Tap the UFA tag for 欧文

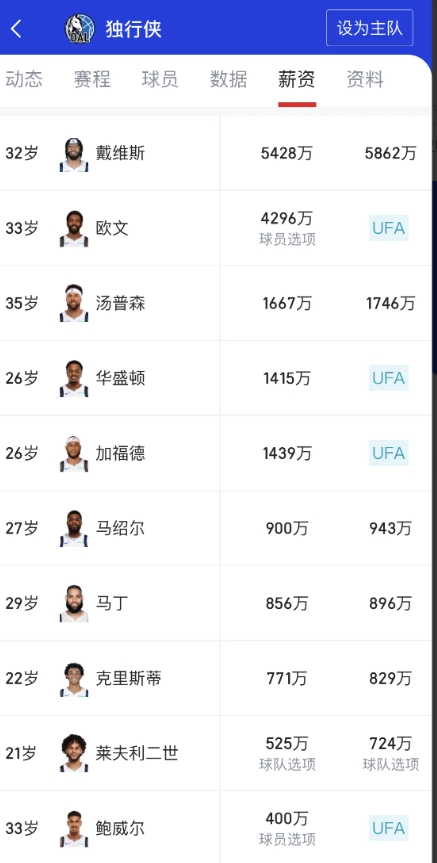[389, 228]
